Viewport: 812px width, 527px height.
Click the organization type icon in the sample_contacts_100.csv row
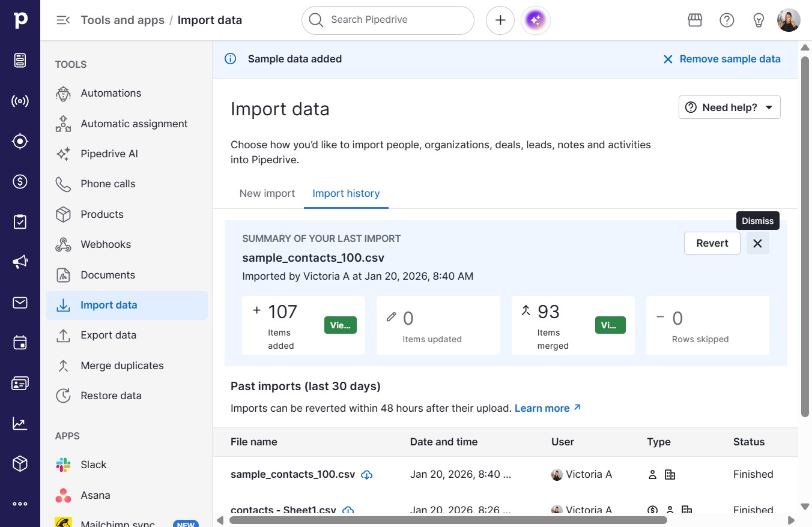(x=670, y=475)
